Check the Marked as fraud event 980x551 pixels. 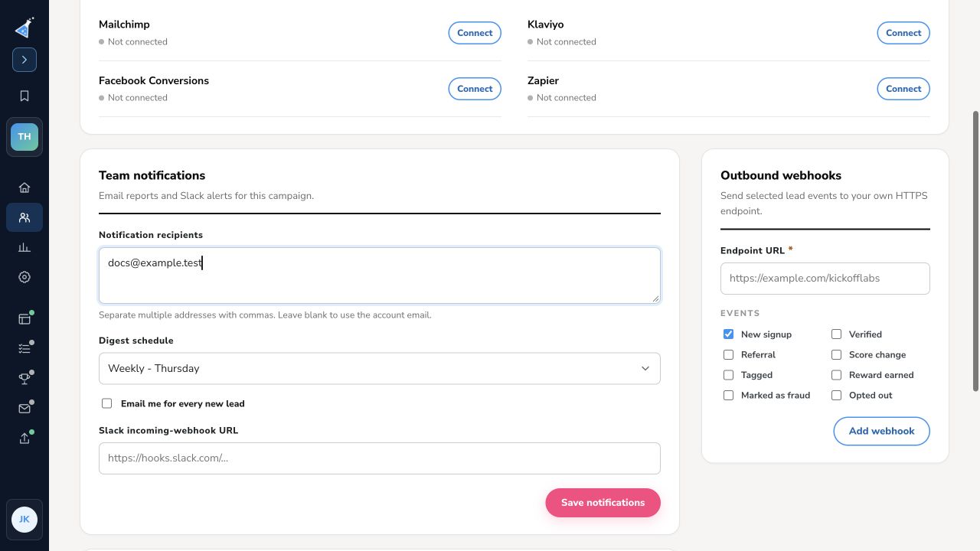pyautogui.click(x=728, y=396)
